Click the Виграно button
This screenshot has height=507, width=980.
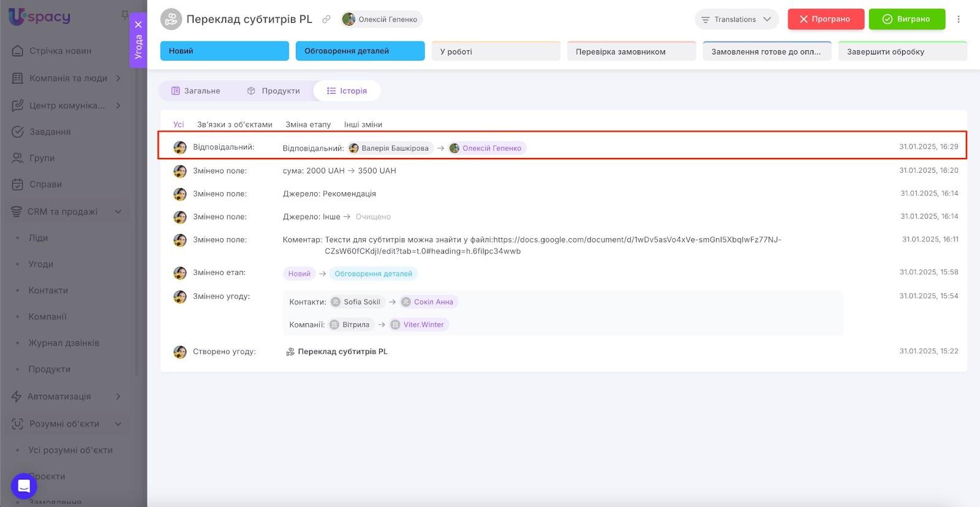tap(907, 19)
